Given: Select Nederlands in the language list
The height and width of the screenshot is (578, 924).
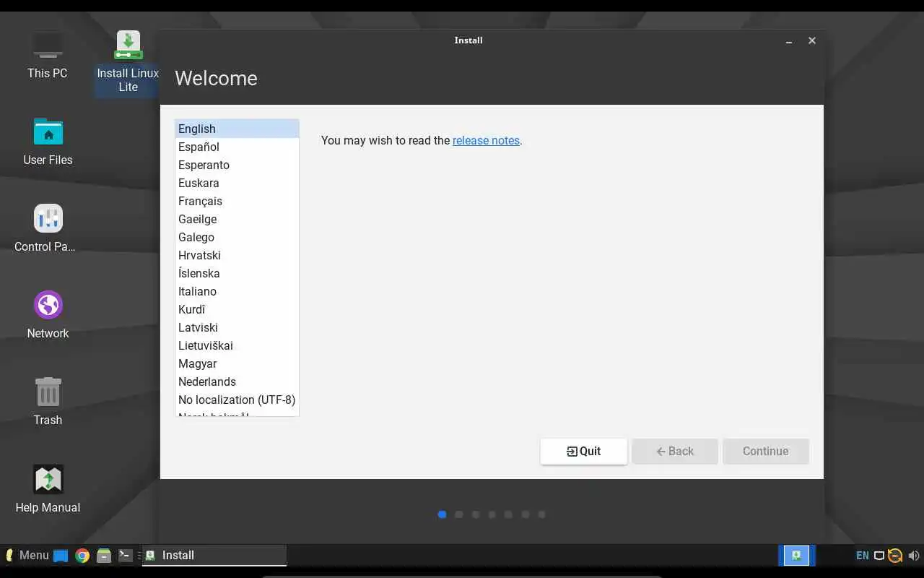Looking at the screenshot, I should point(237,381).
